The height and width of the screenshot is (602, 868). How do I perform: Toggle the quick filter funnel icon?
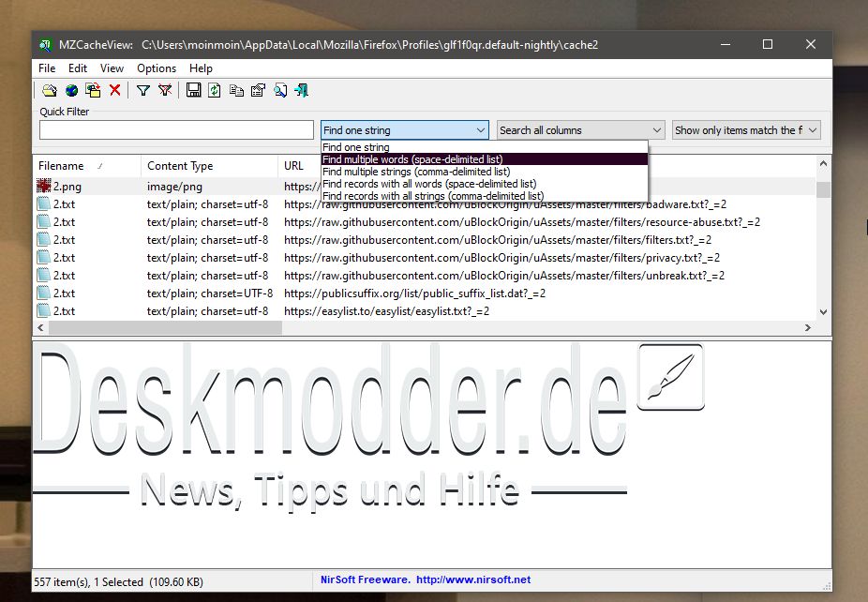pos(143,90)
